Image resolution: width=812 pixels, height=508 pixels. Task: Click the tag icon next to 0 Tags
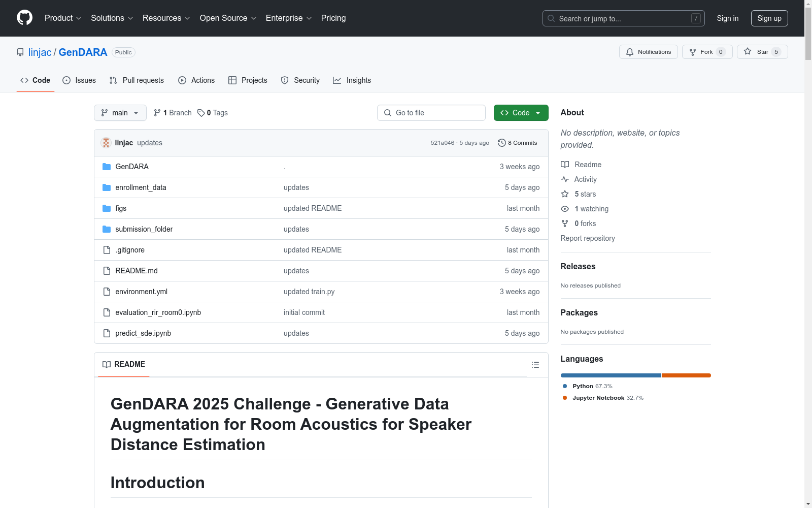[201, 113]
